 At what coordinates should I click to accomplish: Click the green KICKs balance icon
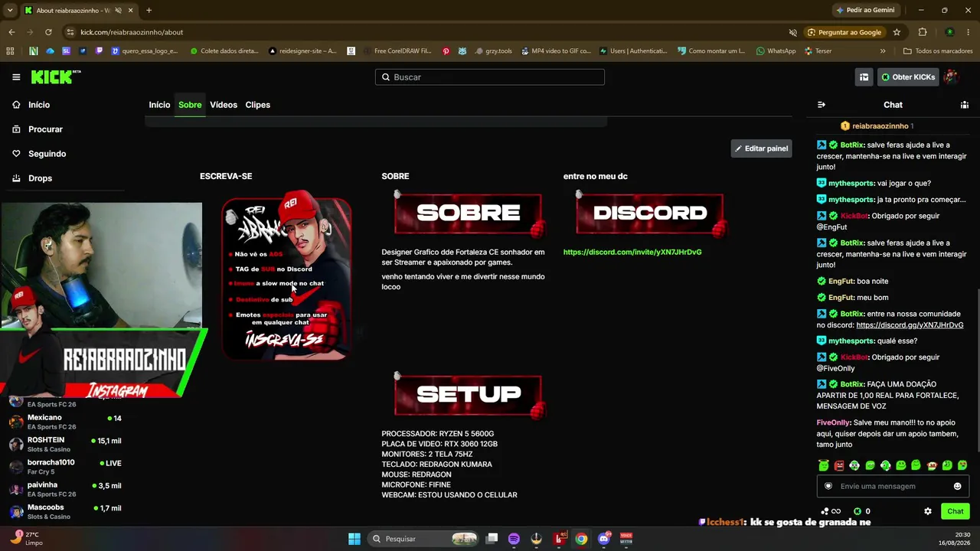click(857, 511)
